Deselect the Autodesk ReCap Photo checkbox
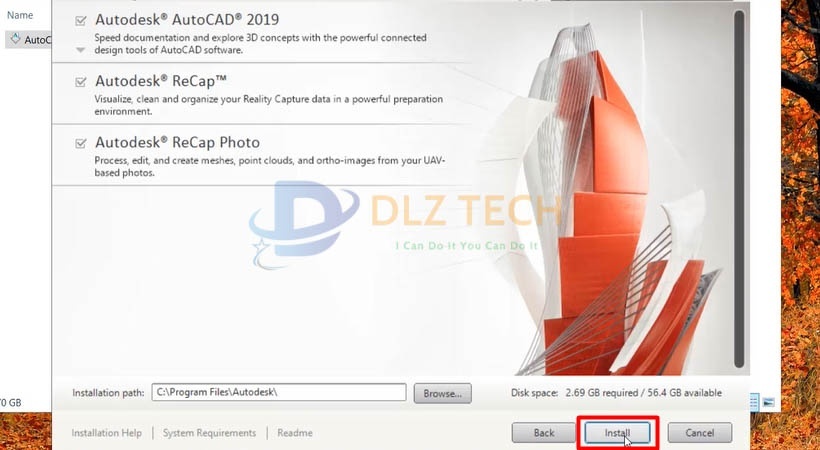The height and width of the screenshot is (450, 820). click(81, 143)
